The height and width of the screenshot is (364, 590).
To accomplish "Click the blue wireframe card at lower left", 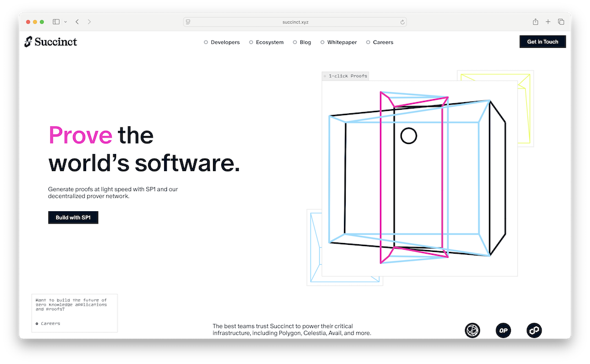I will 314,247.
